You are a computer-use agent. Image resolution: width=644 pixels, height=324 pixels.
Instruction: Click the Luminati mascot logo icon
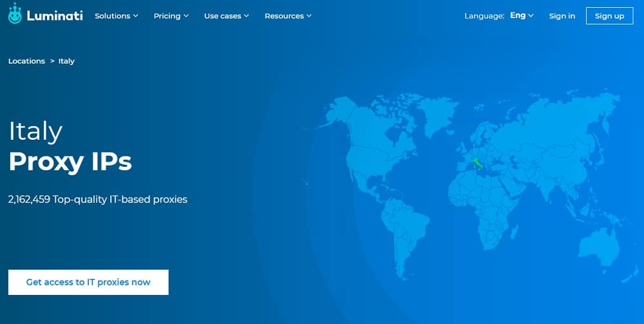click(x=15, y=13)
